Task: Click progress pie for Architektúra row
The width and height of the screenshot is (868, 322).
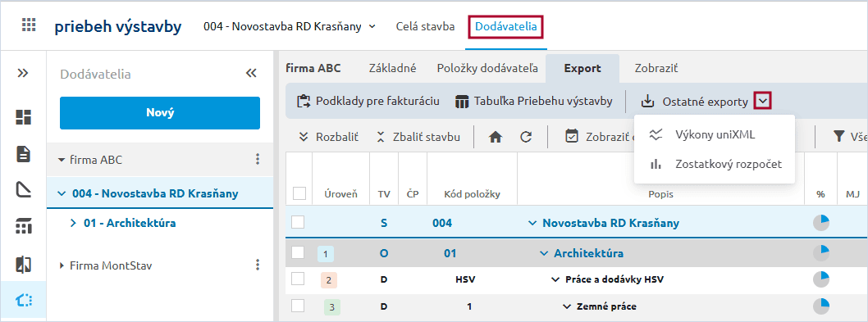Action: pos(821,253)
